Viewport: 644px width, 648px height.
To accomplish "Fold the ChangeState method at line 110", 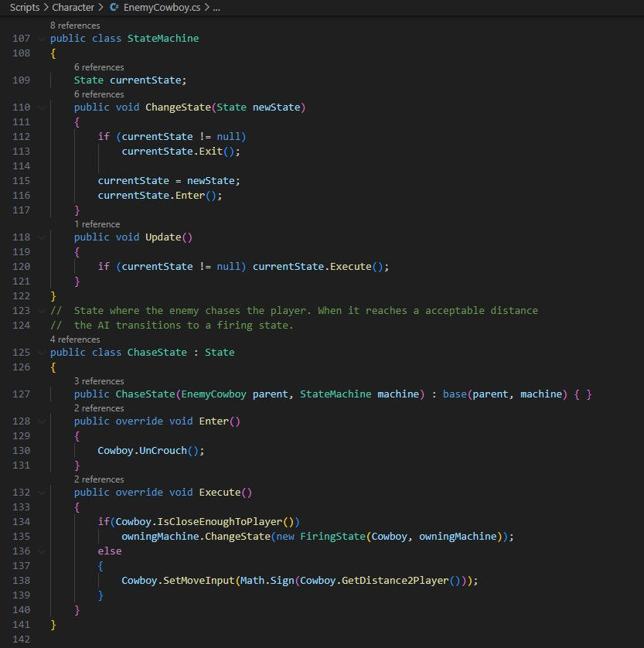I will click(42, 107).
